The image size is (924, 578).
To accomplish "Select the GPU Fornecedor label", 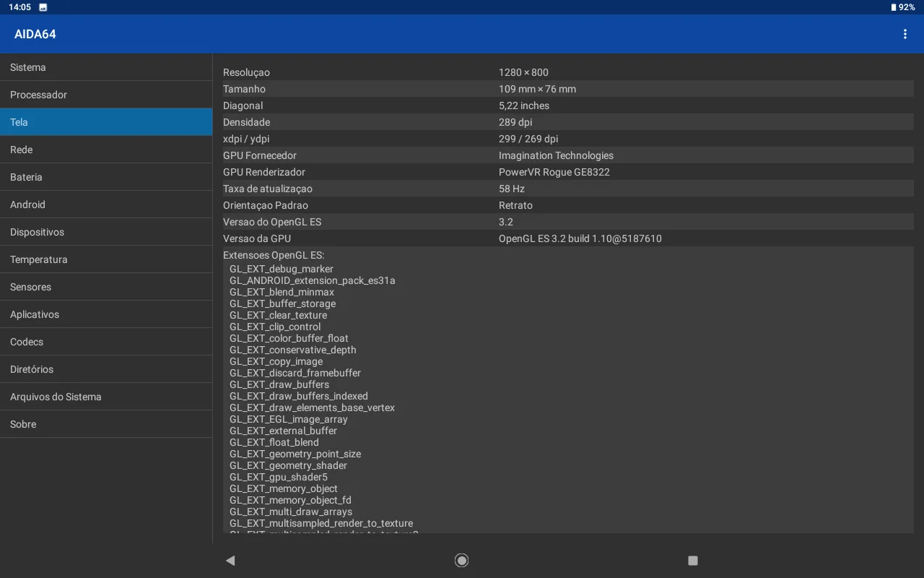I will pyautogui.click(x=260, y=155).
